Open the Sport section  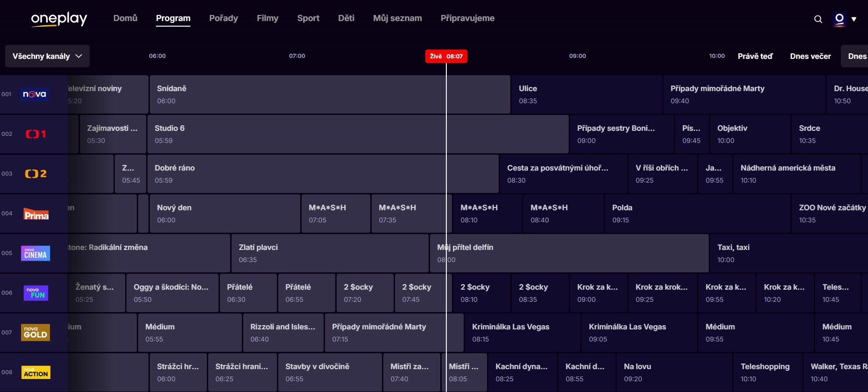click(x=308, y=18)
